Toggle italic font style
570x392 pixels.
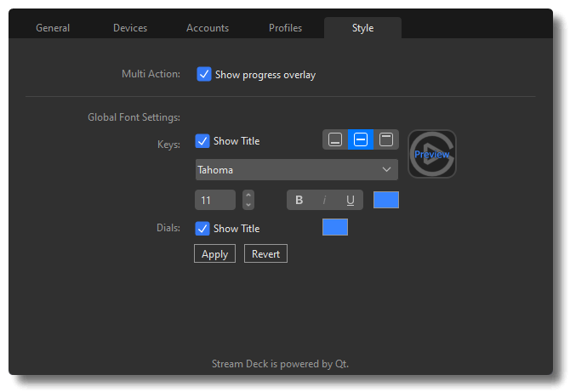click(324, 200)
